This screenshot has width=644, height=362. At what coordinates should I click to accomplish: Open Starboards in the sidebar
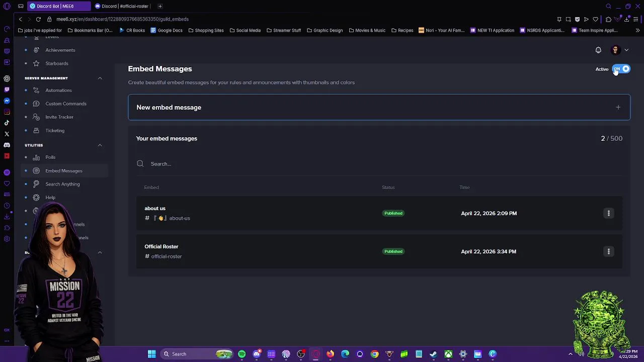pos(56,63)
